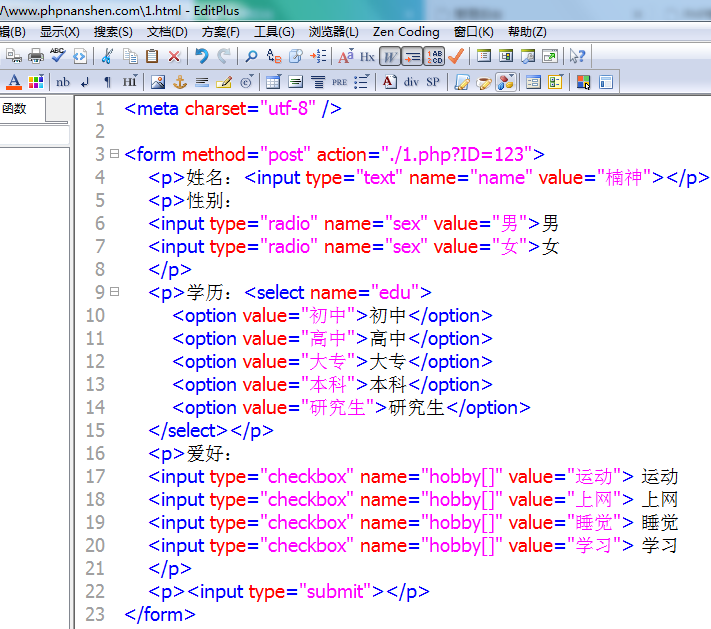This screenshot has height=629, width=711.
Task: Click the View in Browser icon
Action: tap(80, 56)
